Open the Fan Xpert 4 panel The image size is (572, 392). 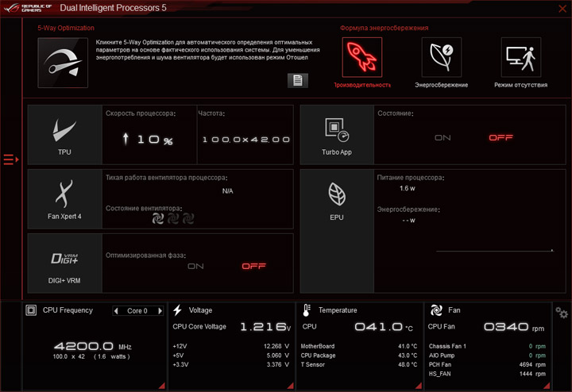coord(65,199)
